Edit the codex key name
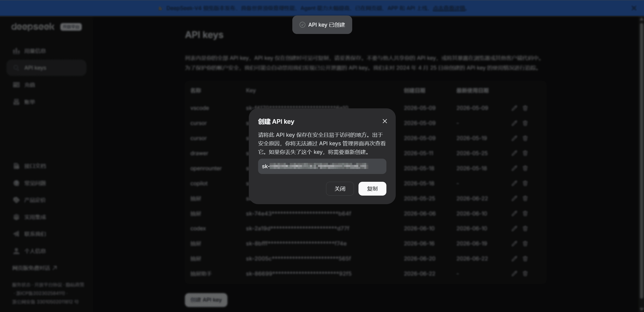This screenshot has width=644, height=312. coord(514,228)
